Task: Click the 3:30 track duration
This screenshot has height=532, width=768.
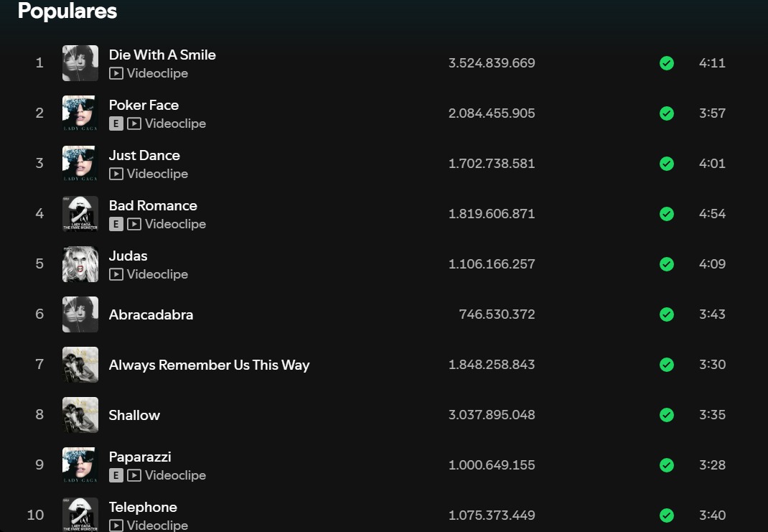Action: coord(712,365)
